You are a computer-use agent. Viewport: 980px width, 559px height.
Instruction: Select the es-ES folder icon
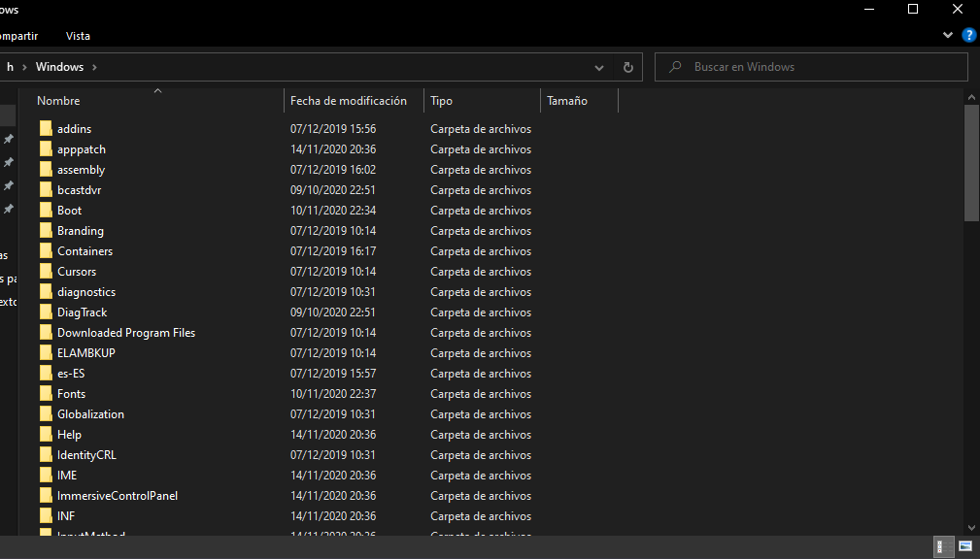pyautogui.click(x=46, y=374)
